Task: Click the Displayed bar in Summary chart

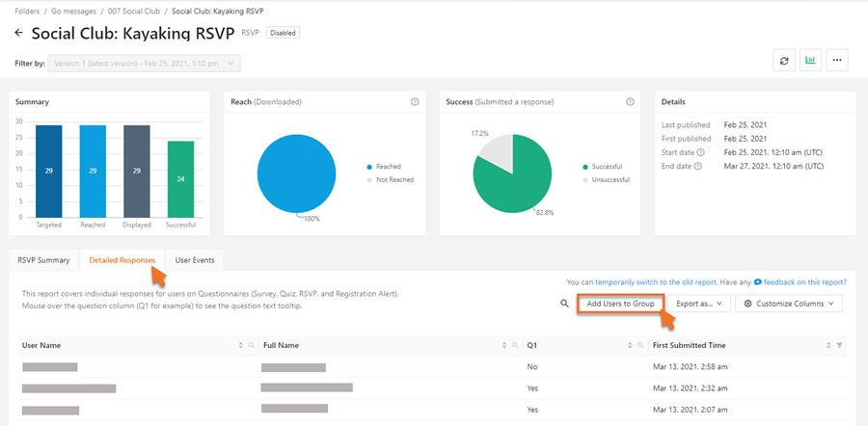Action: click(137, 172)
